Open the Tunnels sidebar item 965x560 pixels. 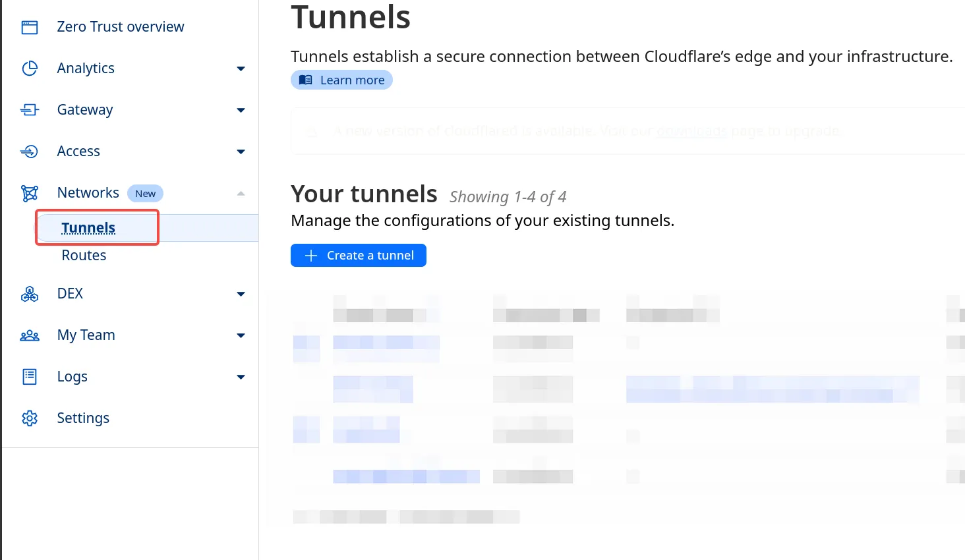click(x=88, y=228)
